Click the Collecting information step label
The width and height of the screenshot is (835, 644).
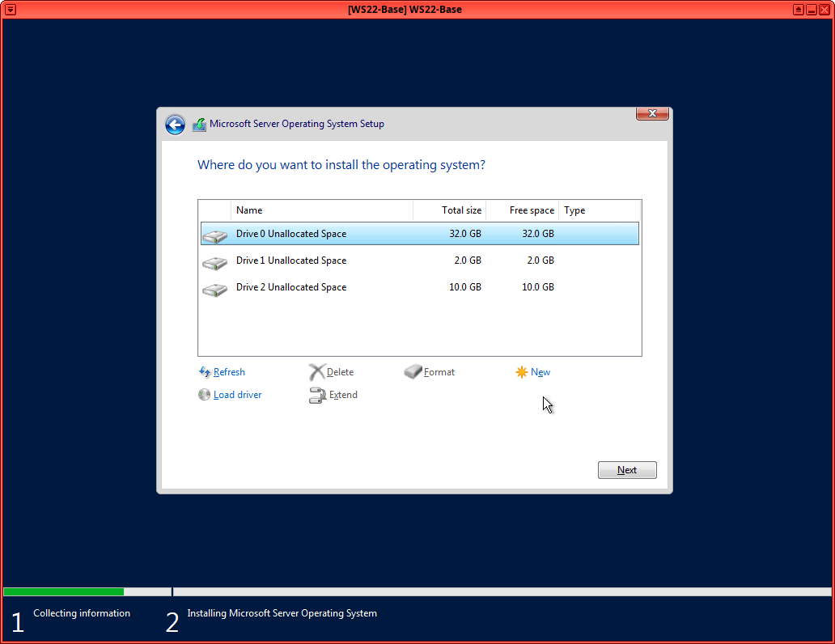pyautogui.click(x=82, y=613)
